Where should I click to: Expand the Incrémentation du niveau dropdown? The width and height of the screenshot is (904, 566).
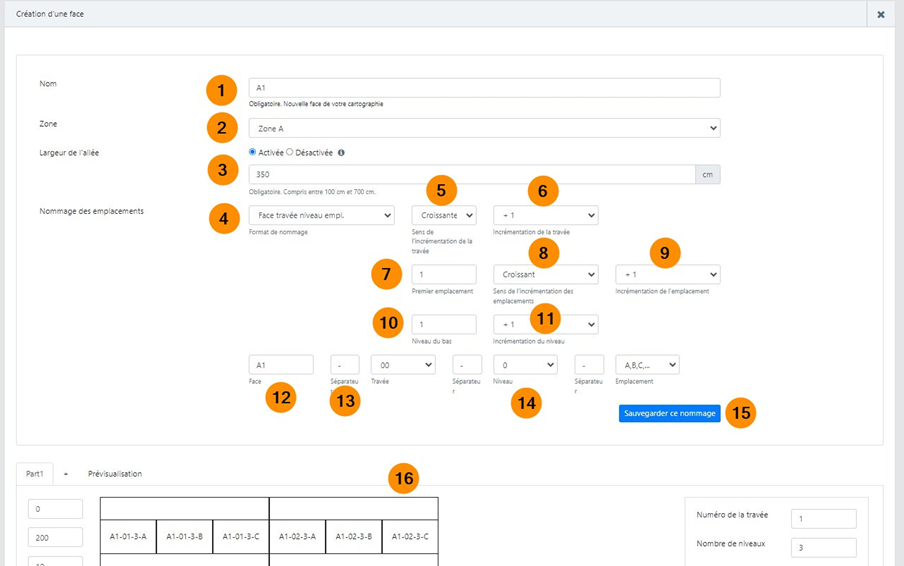545,324
